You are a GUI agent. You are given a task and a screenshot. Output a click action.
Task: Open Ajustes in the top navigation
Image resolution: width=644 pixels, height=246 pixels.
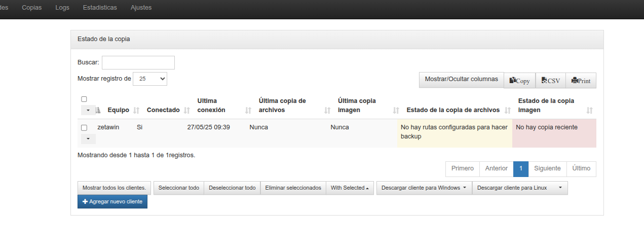click(x=141, y=8)
